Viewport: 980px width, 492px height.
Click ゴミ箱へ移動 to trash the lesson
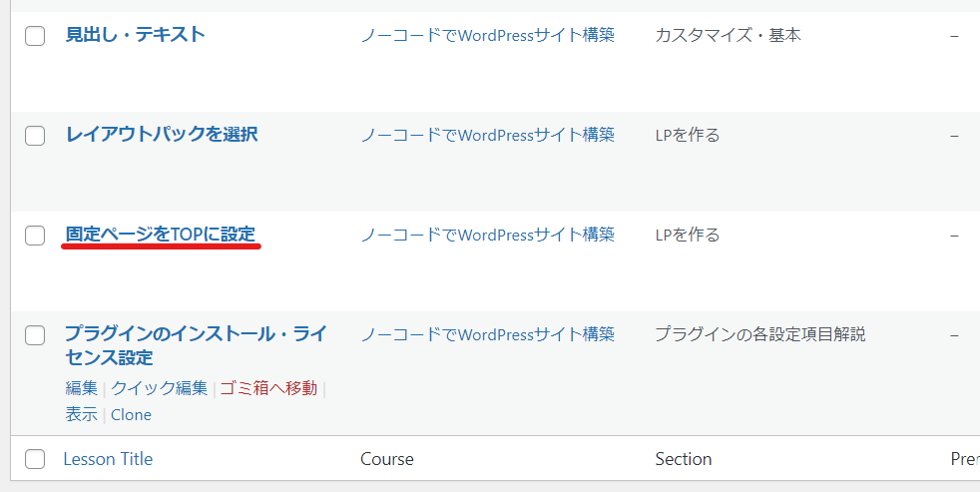268,388
